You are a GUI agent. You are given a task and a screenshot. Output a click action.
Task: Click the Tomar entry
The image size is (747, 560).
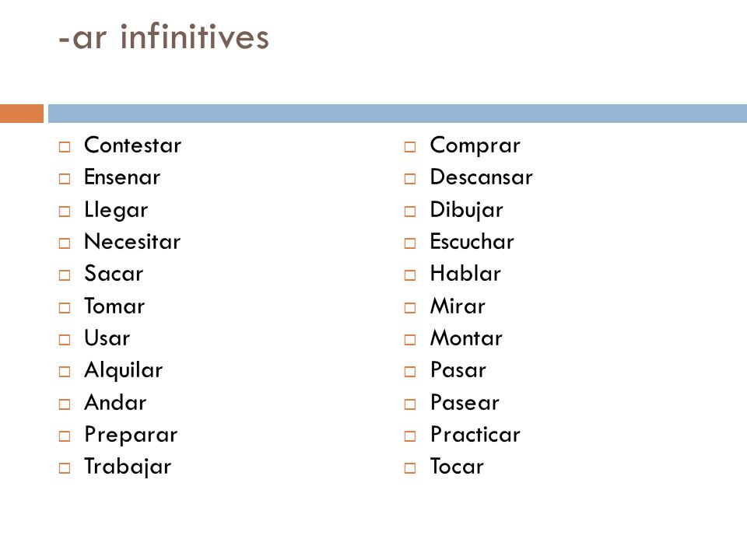pyautogui.click(x=114, y=306)
